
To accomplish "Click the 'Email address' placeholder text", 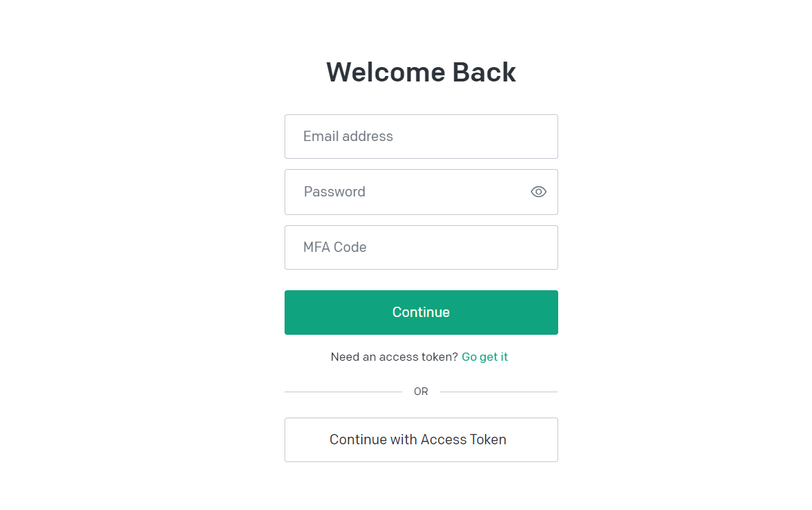I will (348, 136).
